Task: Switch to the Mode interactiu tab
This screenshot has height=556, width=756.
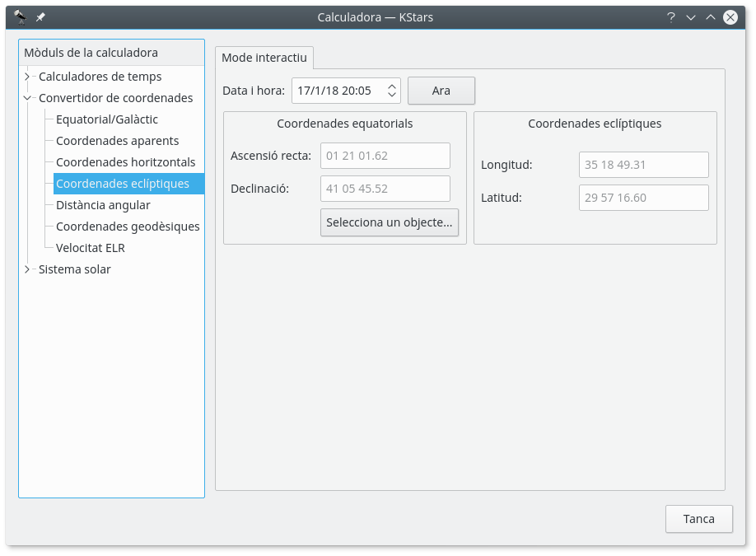Action: [264, 58]
